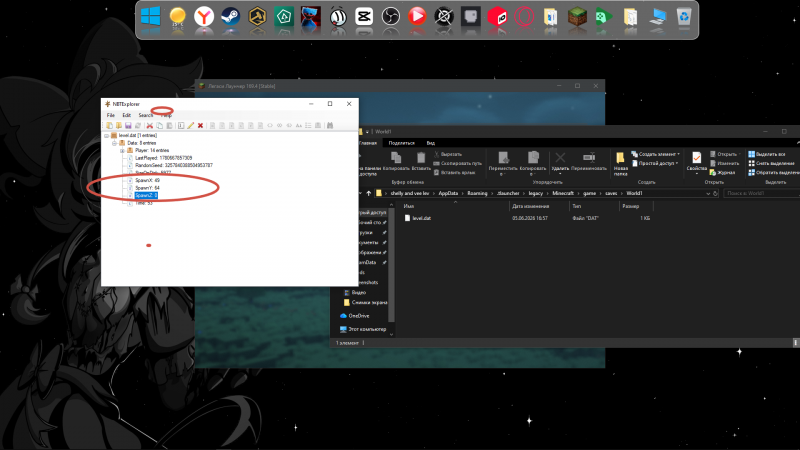Click the Minecraft segment in address bar
Screen dimensions: 800x450
pyautogui.click(x=563, y=193)
